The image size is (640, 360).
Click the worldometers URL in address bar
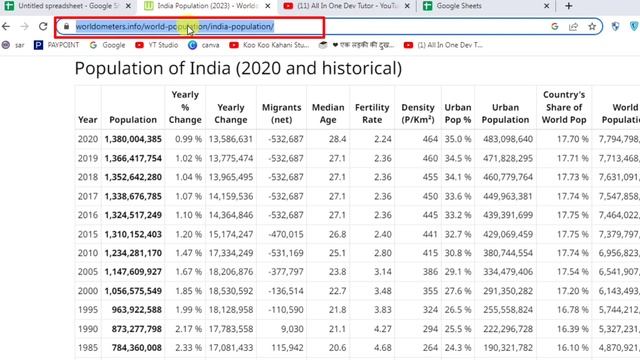click(175, 27)
